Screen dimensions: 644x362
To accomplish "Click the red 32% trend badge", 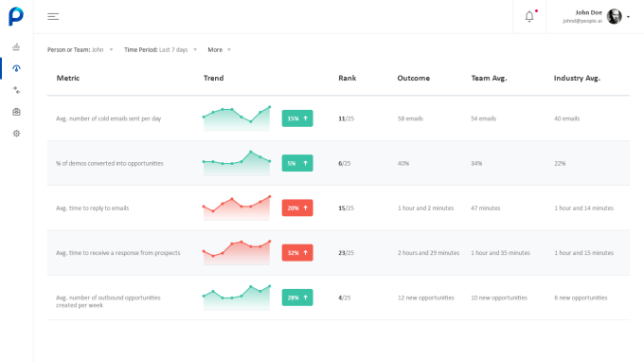I will click(297, 253).
